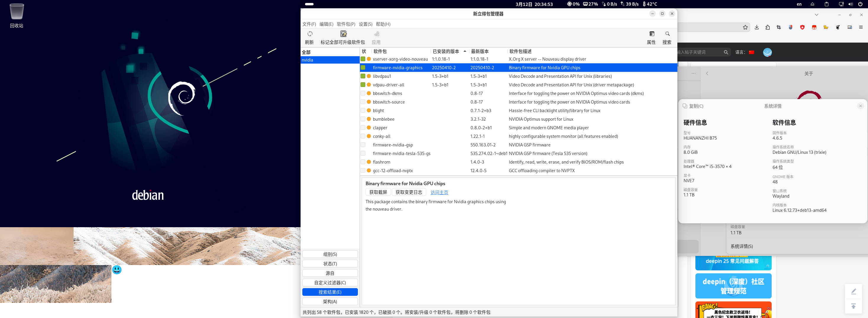Expand 系统详情(S) in the details dialog
This screenshot has height=318, width=868.
click(x=741, y=246)
